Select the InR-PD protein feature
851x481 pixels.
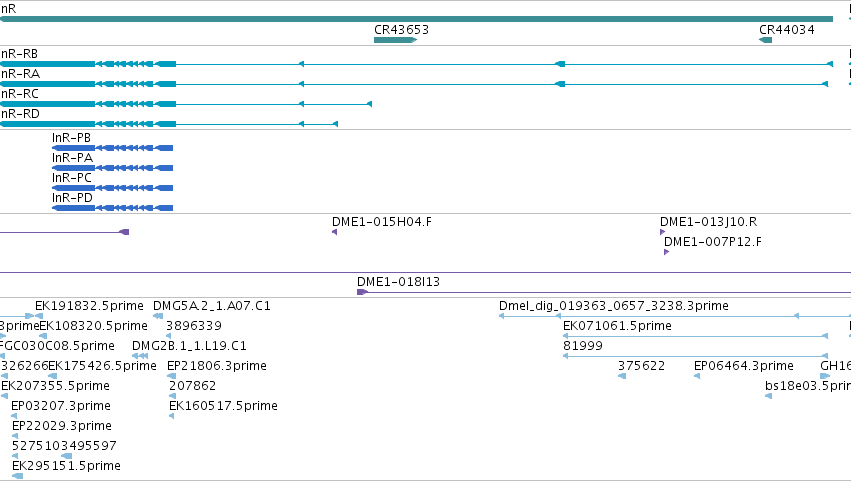point(112,208)
